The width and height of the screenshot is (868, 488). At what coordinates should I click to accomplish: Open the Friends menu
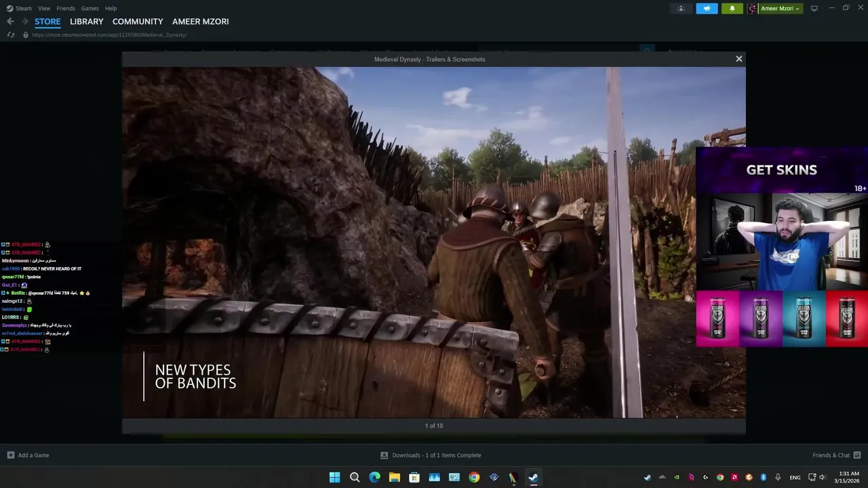click(66, 8)
